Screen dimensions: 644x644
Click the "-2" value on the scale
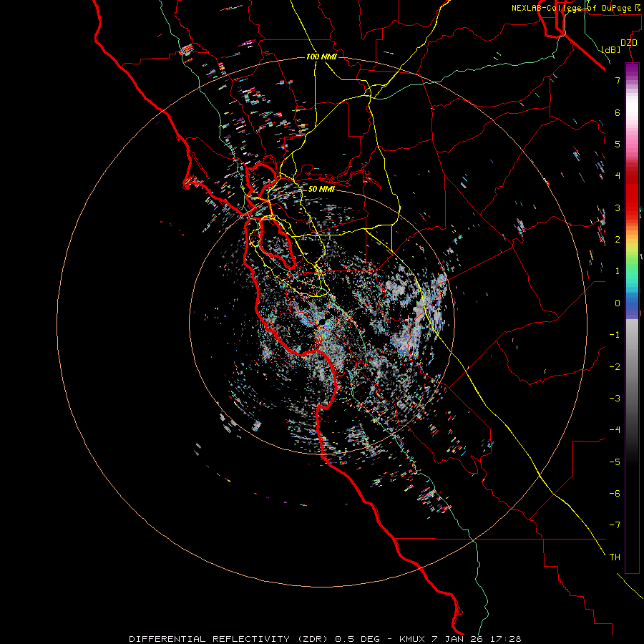(615, 367)
